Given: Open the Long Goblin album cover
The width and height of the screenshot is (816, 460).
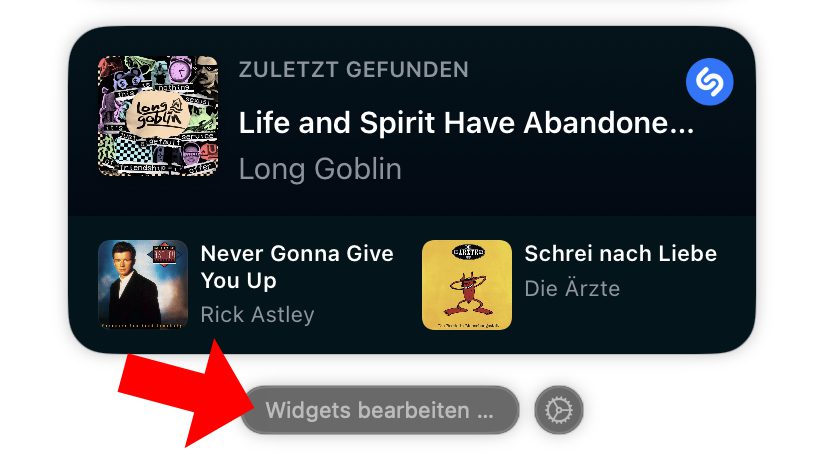Looking at the screenshot, I should tap(158, 116).
